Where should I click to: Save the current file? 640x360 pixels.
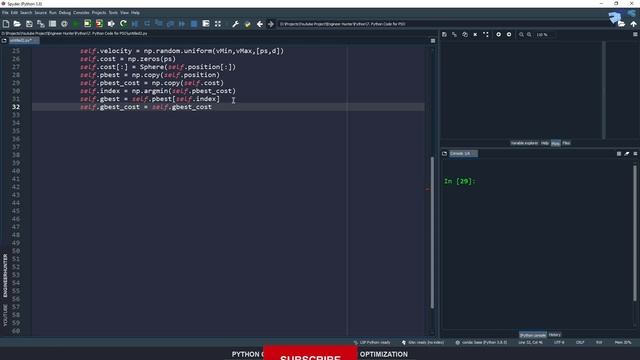[x=29, y=24]
